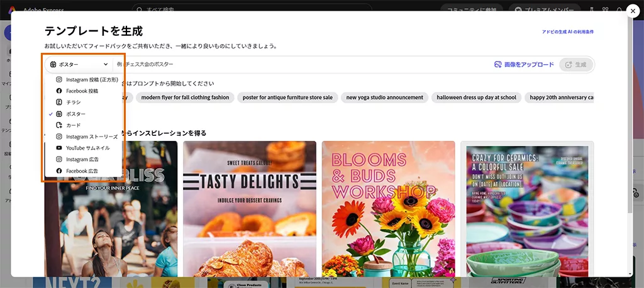Open the Blooms & Buds Workshop template
This screenshot has height=288, width=644.
tap(389, 209)
